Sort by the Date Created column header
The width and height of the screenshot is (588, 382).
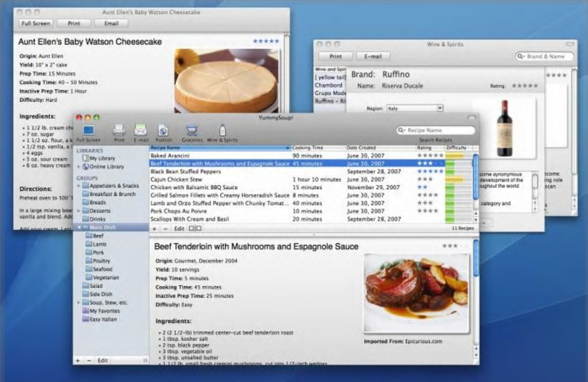380,148
